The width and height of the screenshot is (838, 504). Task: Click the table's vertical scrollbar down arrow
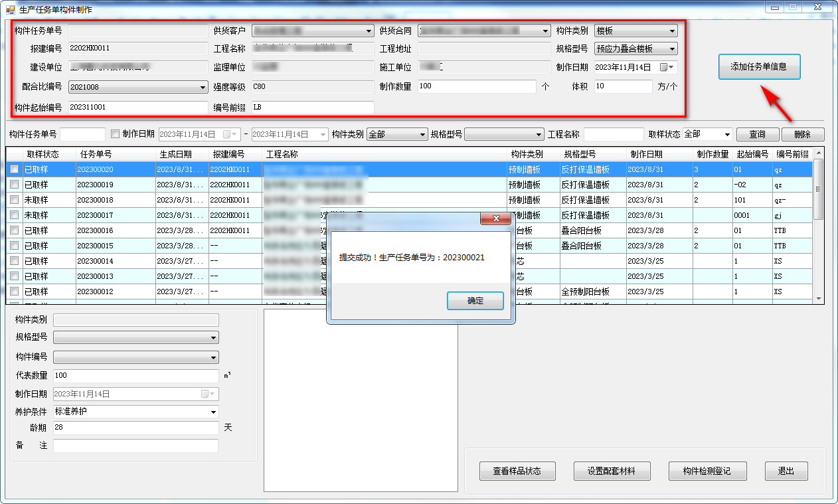tap(819, 299)
